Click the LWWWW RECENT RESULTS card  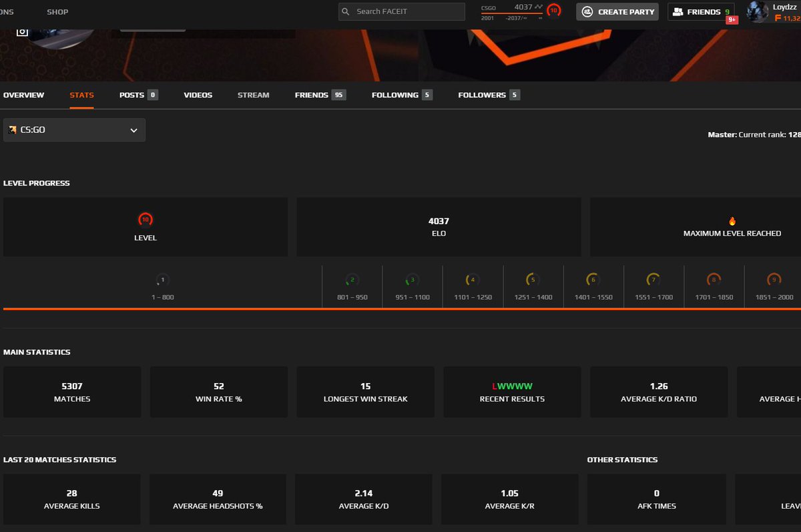point(512,392)
